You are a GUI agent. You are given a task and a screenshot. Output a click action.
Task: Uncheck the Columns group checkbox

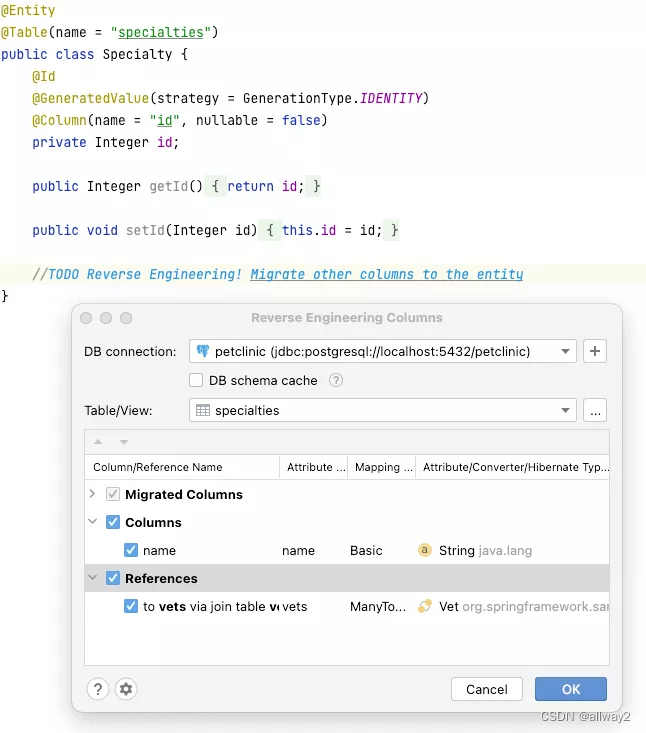click(x=113, y=522)
